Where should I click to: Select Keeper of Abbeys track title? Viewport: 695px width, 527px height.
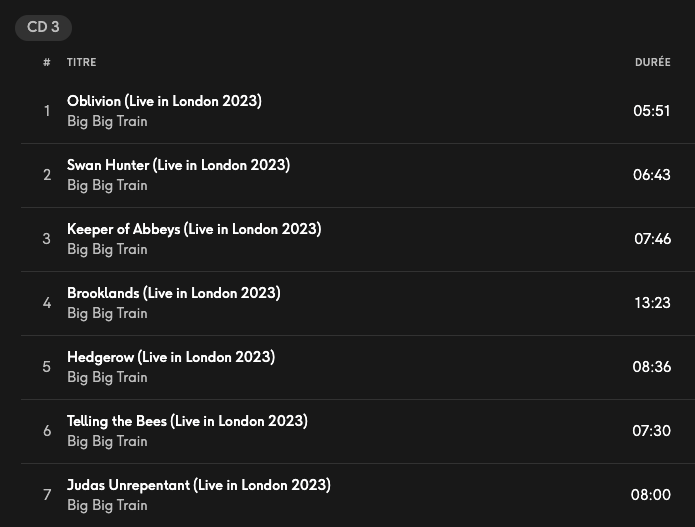(194, 229)
